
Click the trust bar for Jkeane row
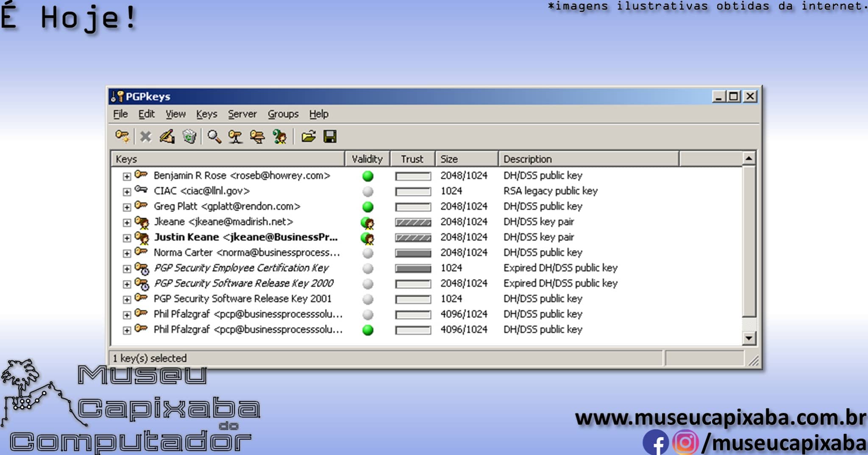point(413,222)
